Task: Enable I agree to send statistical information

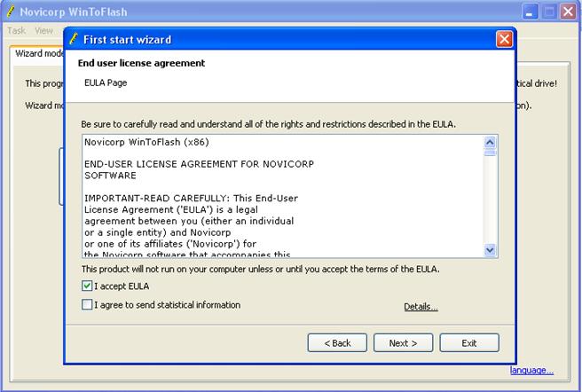Action: 87,305
